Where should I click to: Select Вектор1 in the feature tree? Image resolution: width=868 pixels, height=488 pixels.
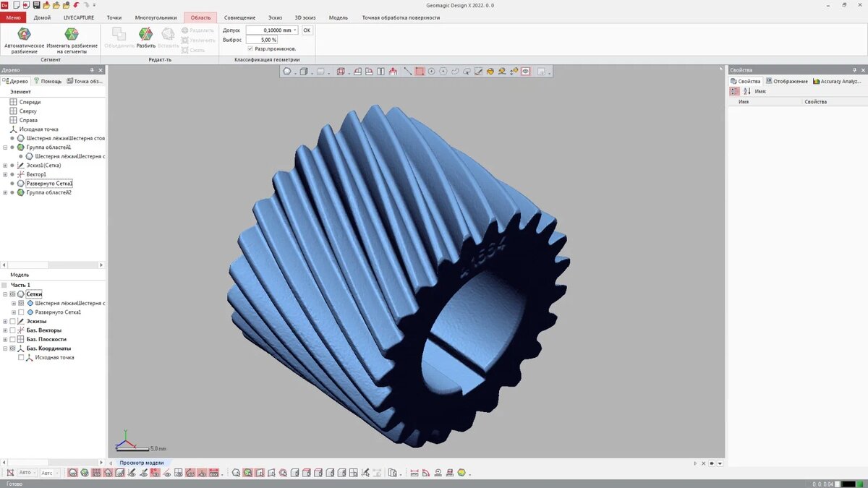tap(36, 174)
